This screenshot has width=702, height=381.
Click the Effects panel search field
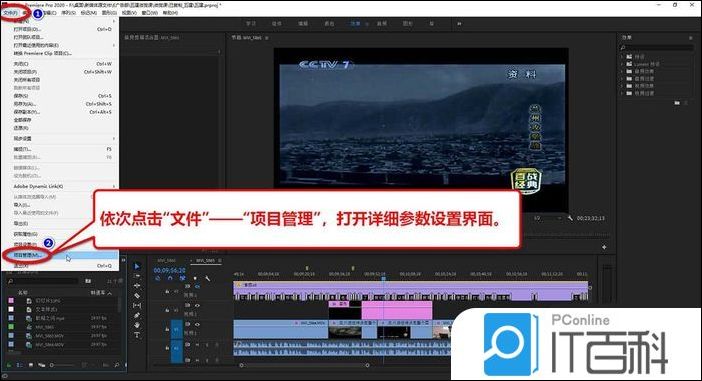(x=656, y=47)
